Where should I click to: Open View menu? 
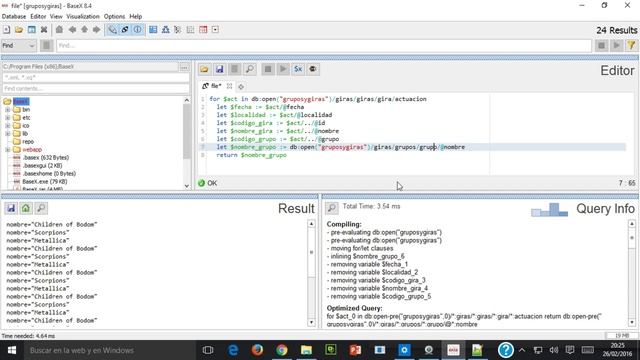pyautogui.click(x=56, y=16)
